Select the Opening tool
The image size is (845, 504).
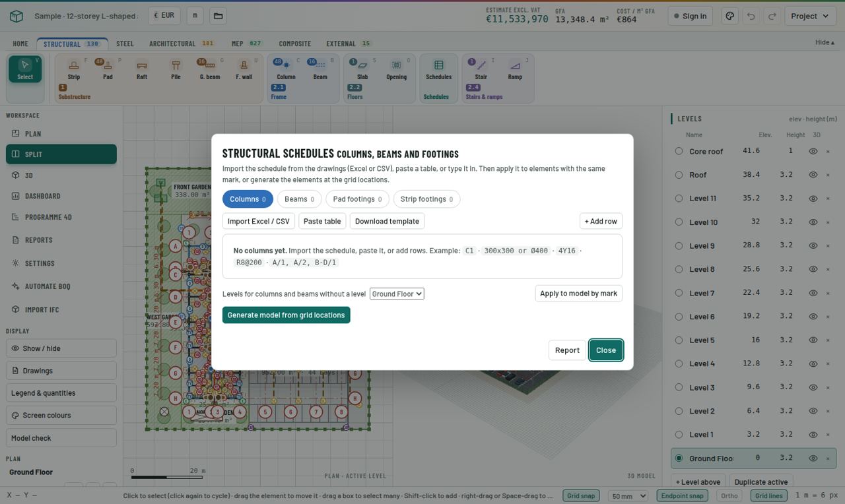pyautogui.click(x=396, y=69)
